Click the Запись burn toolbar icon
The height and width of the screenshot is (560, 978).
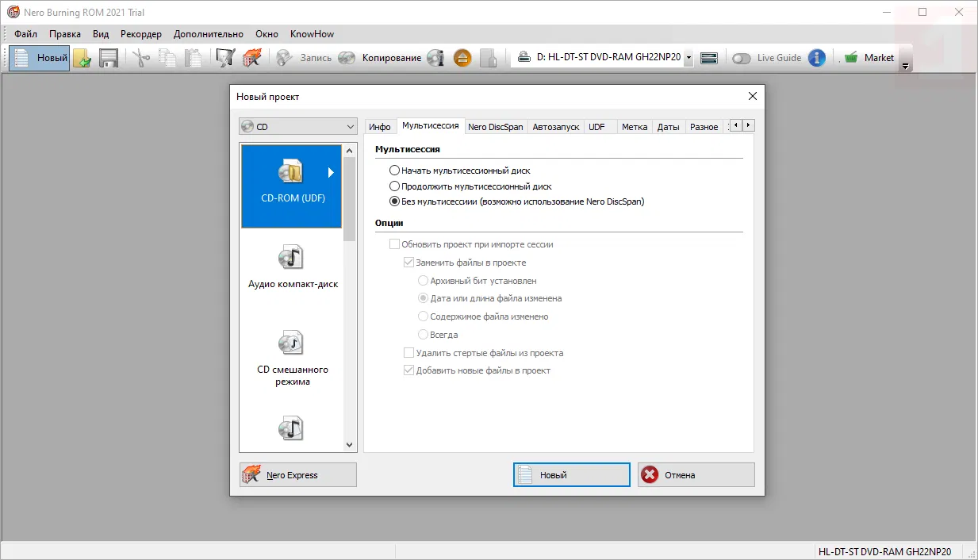(304, 58)
